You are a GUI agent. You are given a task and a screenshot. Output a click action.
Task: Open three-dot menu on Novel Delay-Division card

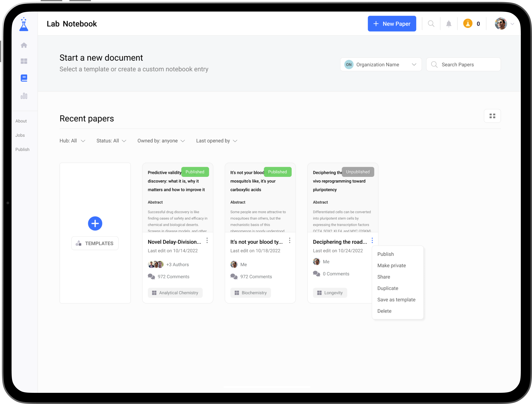[207, 241]
